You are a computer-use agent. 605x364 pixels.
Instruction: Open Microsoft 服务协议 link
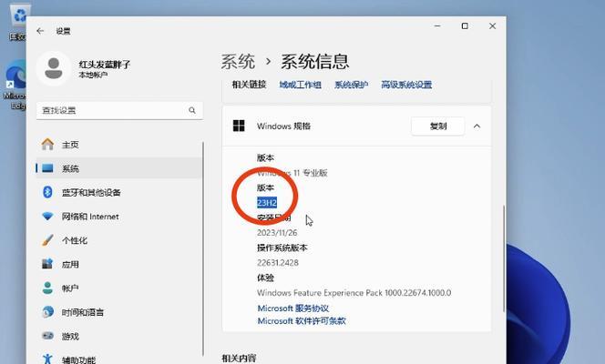coord(293,308)
